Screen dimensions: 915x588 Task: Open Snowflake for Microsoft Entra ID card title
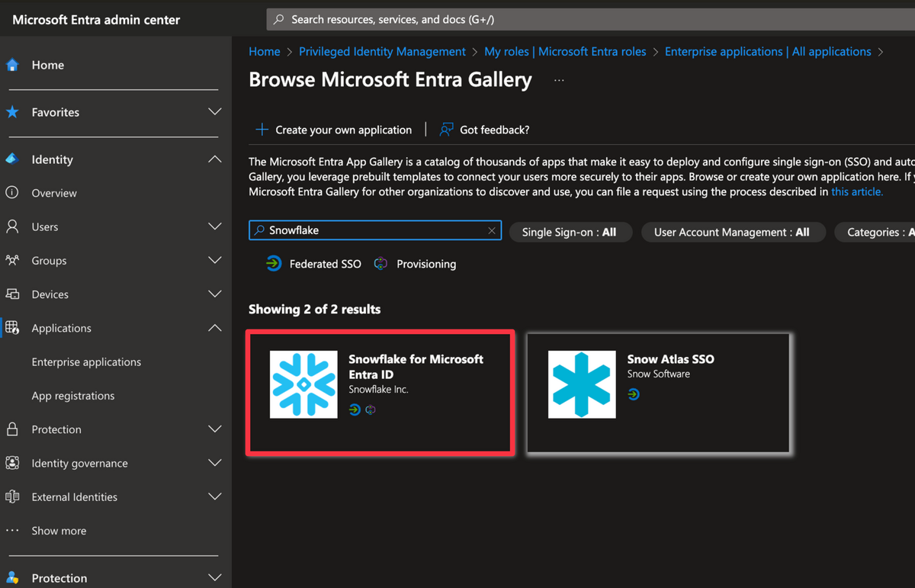coord(416,366)
